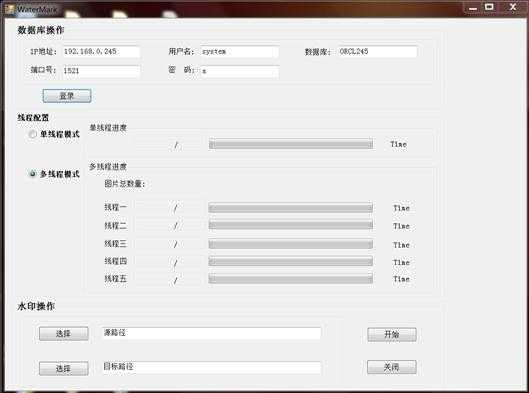Click the Time label in 线程三 row
The width and height of the screenshot is (529, 393).
(x=401, y=245)
